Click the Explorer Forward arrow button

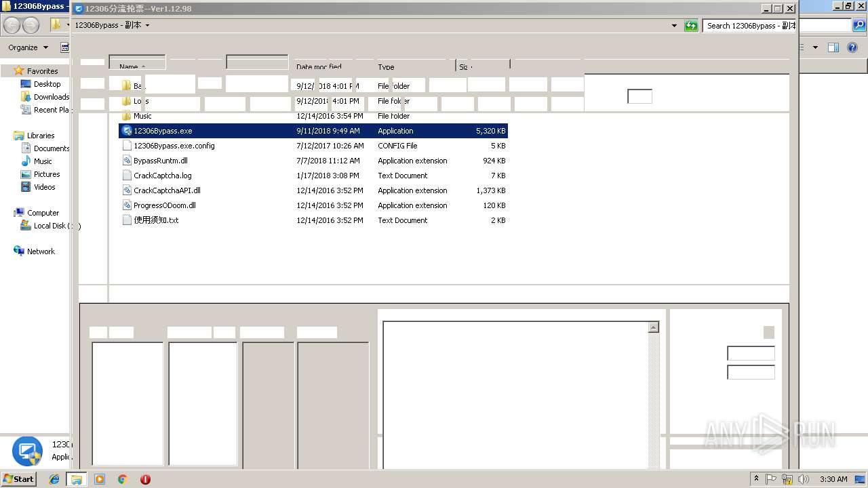click(31, 26)
